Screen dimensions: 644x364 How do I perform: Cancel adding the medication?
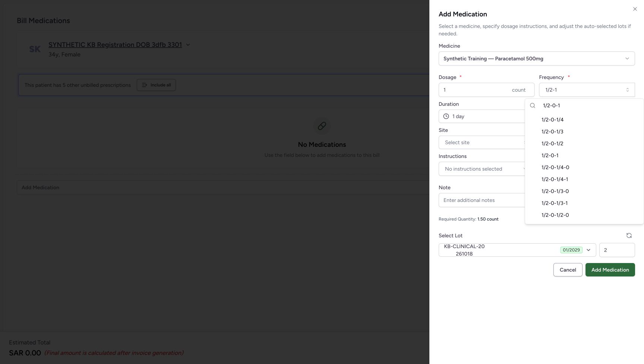coord(568,270)
